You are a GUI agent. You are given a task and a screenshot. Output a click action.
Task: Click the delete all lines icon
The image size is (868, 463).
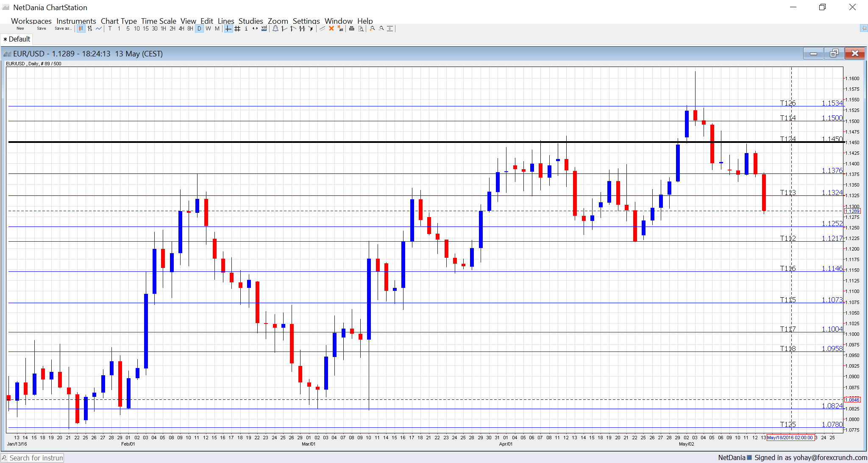[x=340, y=28]
